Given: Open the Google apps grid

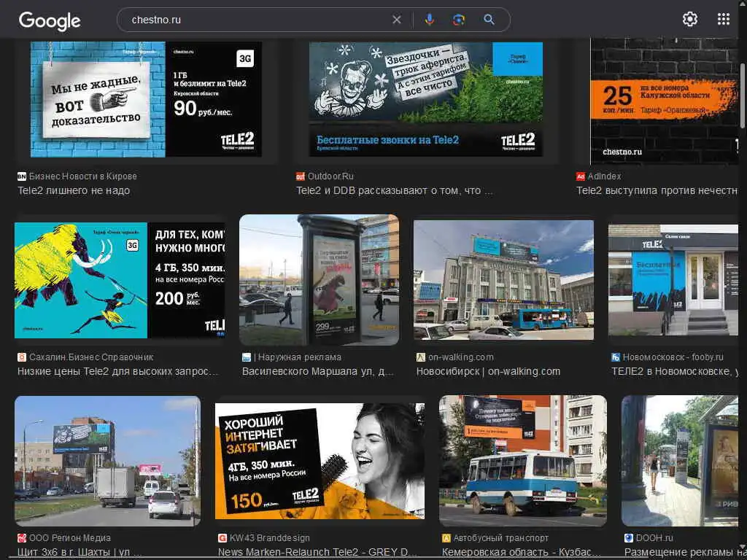Looking at the screenshot, I should [724, 19].
